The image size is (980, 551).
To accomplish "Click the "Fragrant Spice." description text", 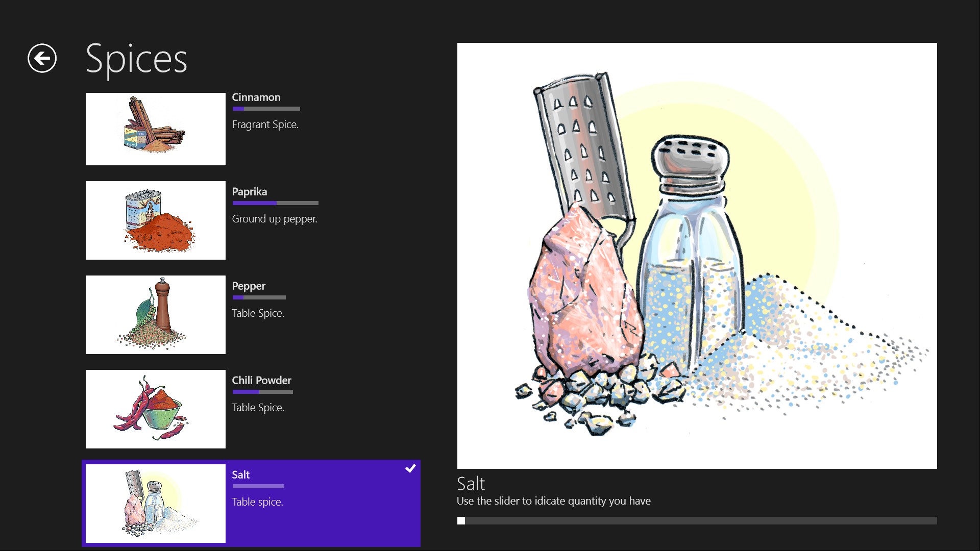I will click(265, 124).
